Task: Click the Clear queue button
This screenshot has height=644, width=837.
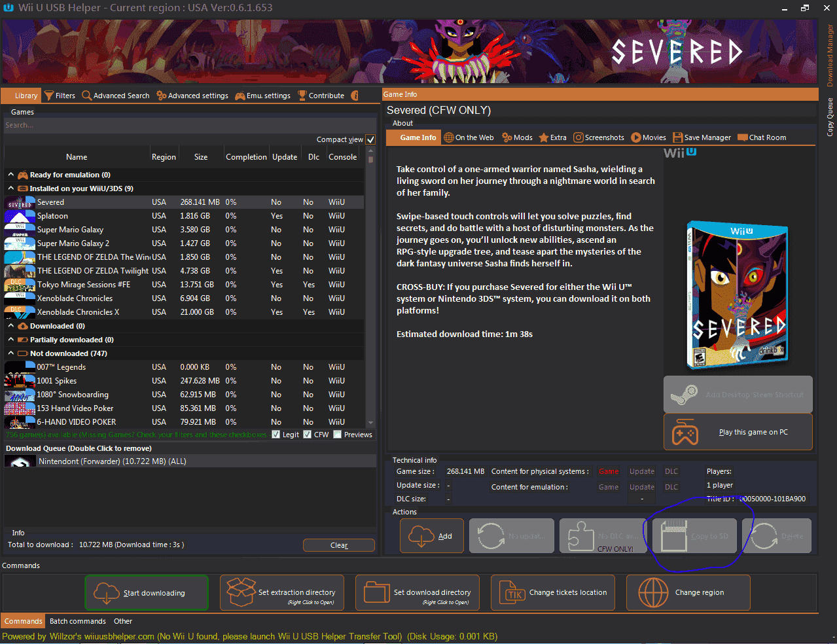Action: pos(339,545)
